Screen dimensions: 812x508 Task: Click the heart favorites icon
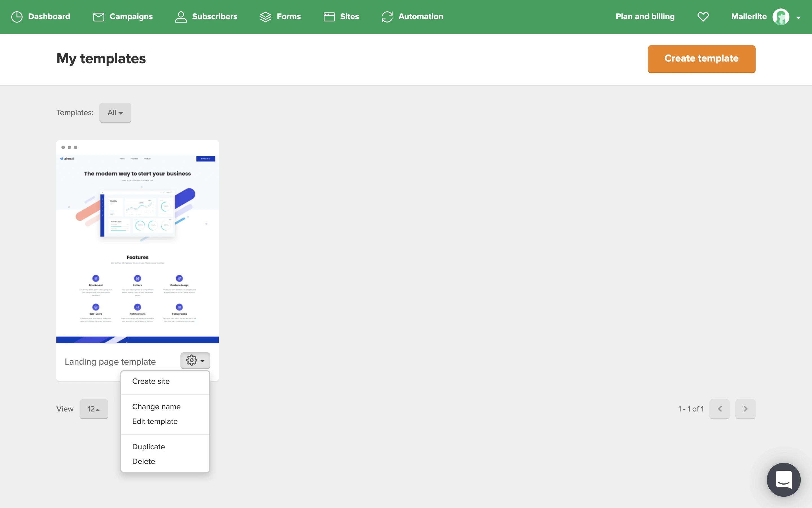click(x=703, y=16)
